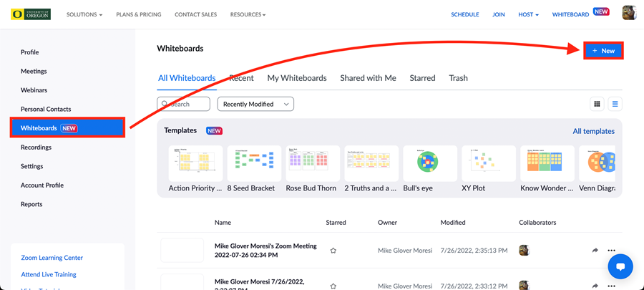Screen dimensions: 644x290
Task: Share the Zoom Meeting 2022-07-26 whiteboard
Action: coord(595,250)
